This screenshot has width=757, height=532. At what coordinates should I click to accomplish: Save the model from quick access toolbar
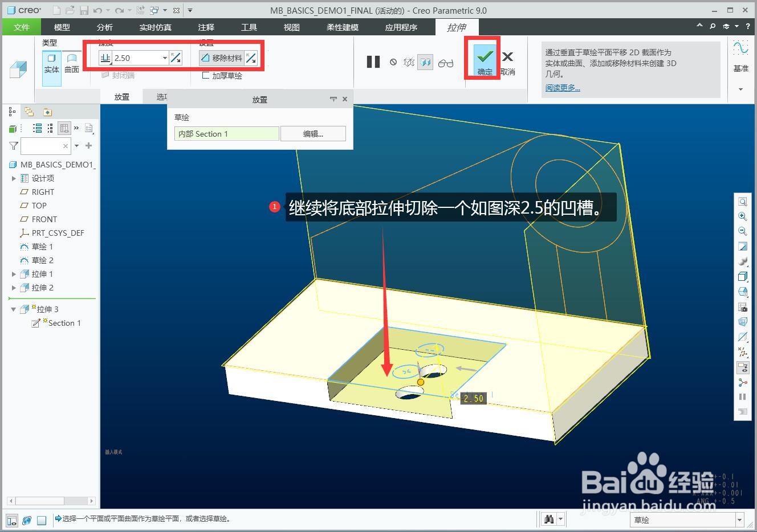84,10
